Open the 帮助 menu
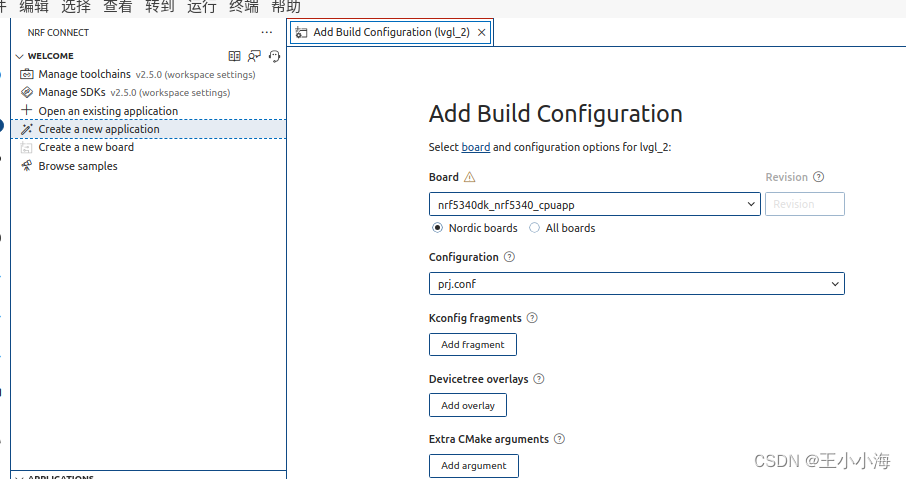This screenshot has width=906, height=479. pos(286,7)
